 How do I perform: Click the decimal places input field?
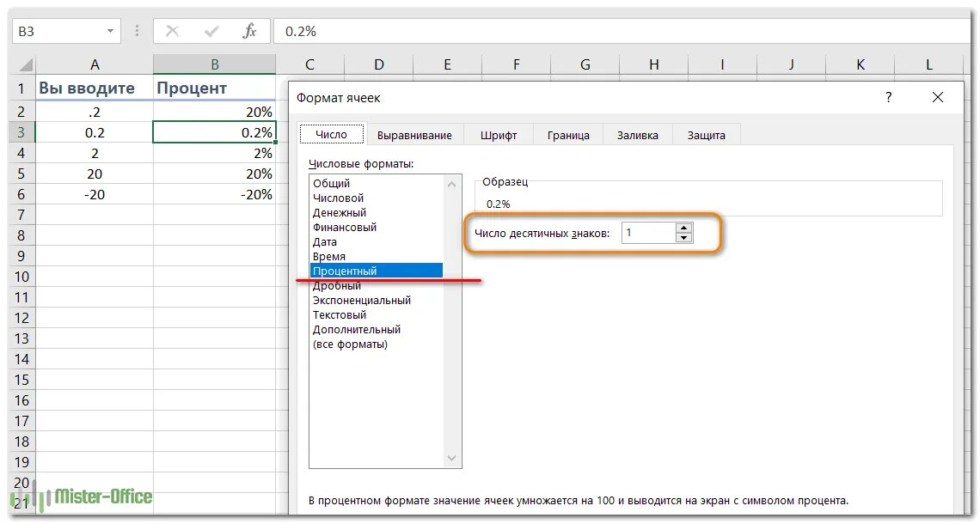coord(649,233)
